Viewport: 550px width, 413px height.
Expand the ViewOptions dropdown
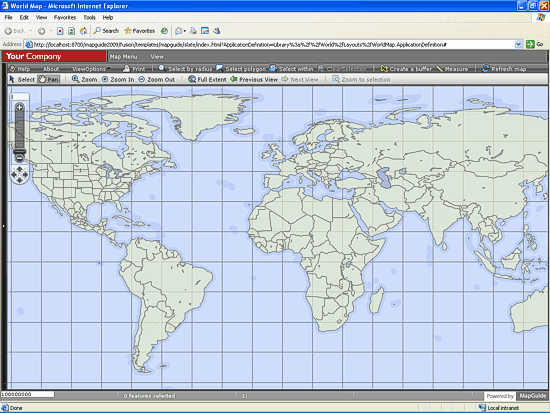click(x=91, y=69)
